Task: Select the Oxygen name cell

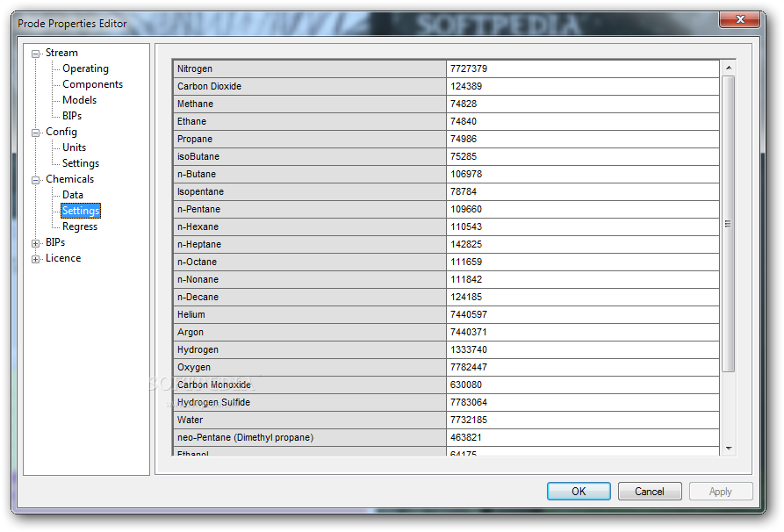Action: 310,367
